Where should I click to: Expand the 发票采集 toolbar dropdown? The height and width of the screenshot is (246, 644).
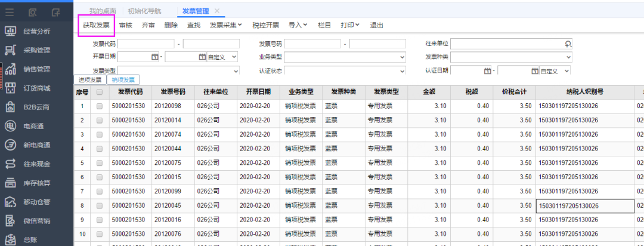pos(226,25)
